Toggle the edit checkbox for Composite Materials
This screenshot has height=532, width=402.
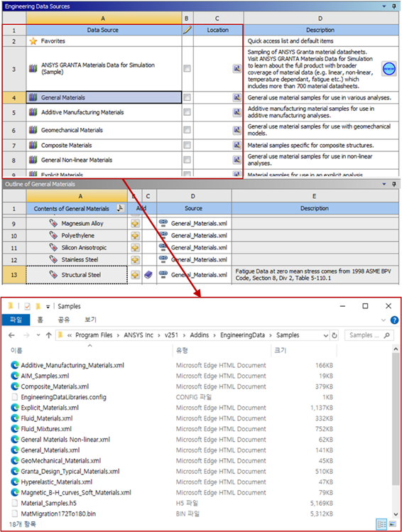click(x=187, y=145)
